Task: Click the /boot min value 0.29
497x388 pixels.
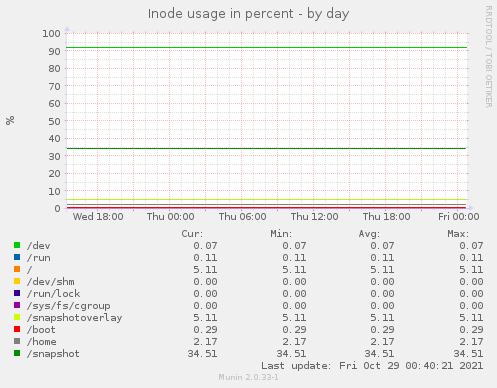Action: (294, 330)
